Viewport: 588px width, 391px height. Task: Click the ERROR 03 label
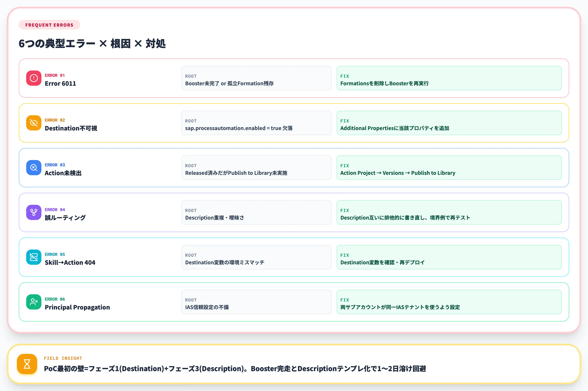coord(55,165)
